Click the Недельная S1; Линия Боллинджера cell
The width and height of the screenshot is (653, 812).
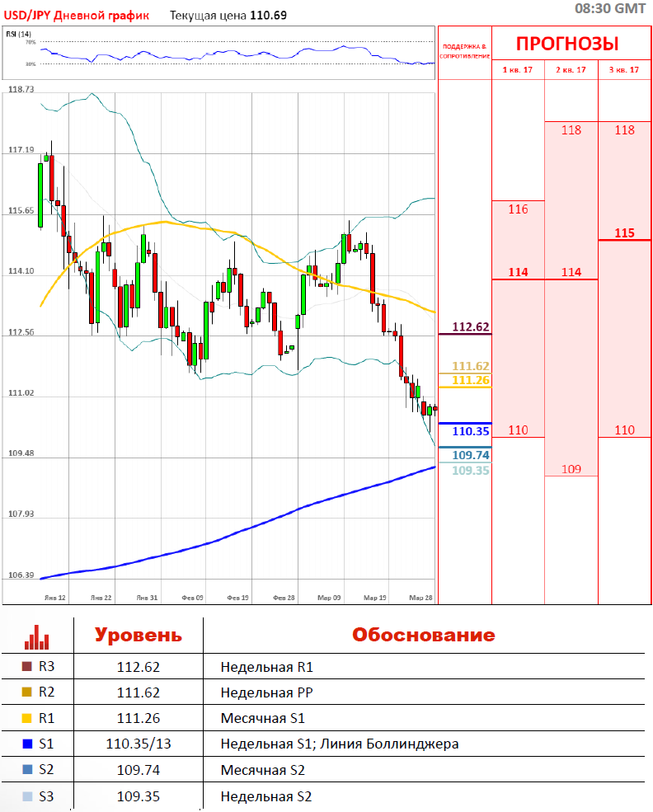[x=339, y=744]
